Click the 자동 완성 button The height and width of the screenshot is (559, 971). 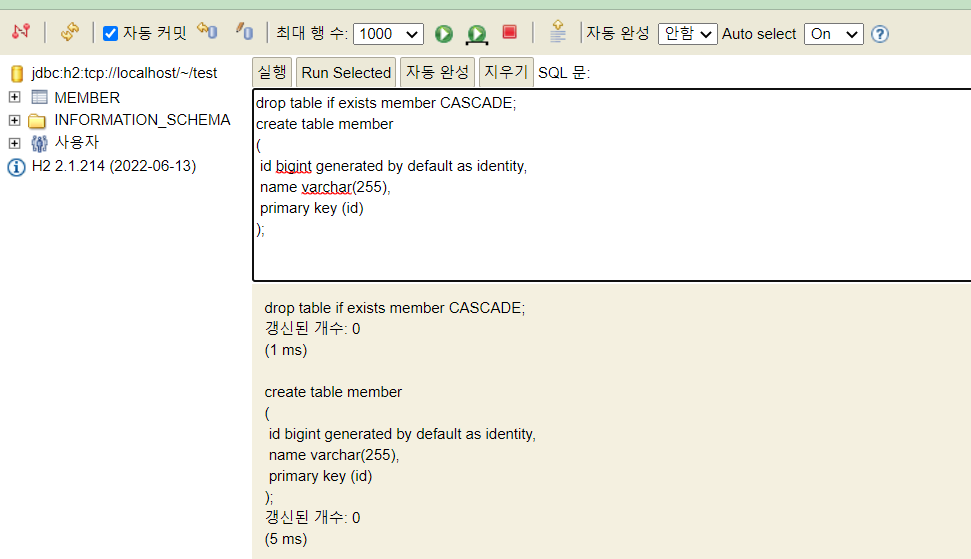pos(437,72)
